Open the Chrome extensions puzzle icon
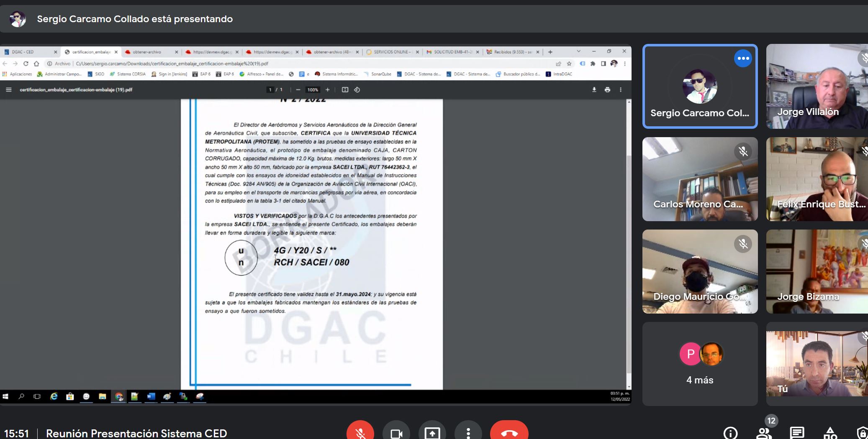Image resolution: width=868 pixels, height=439 pixels. click(x=593, y=64)
